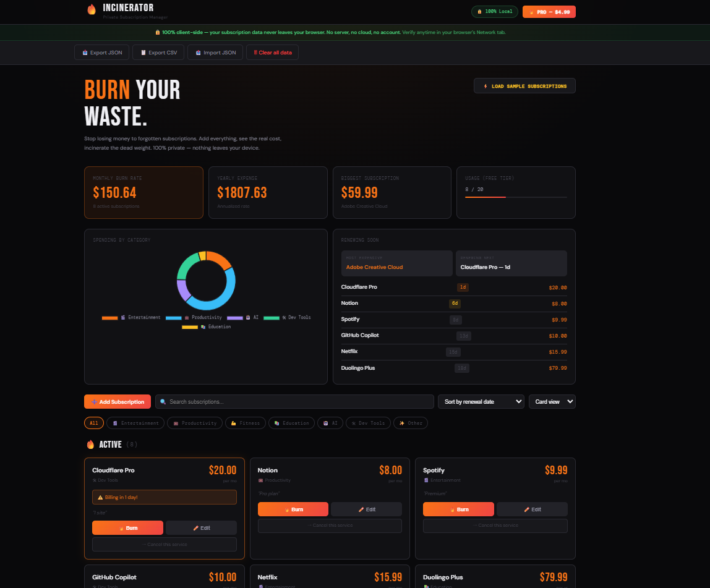Open the Duolingo Plus subscription card
The image size is (710, 588).
(495, 576)
